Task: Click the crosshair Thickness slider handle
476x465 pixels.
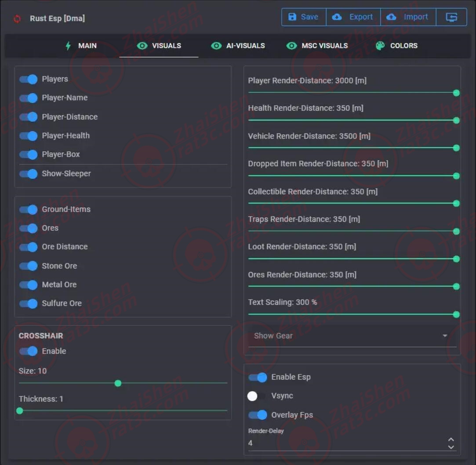Action: pos(20,411)
